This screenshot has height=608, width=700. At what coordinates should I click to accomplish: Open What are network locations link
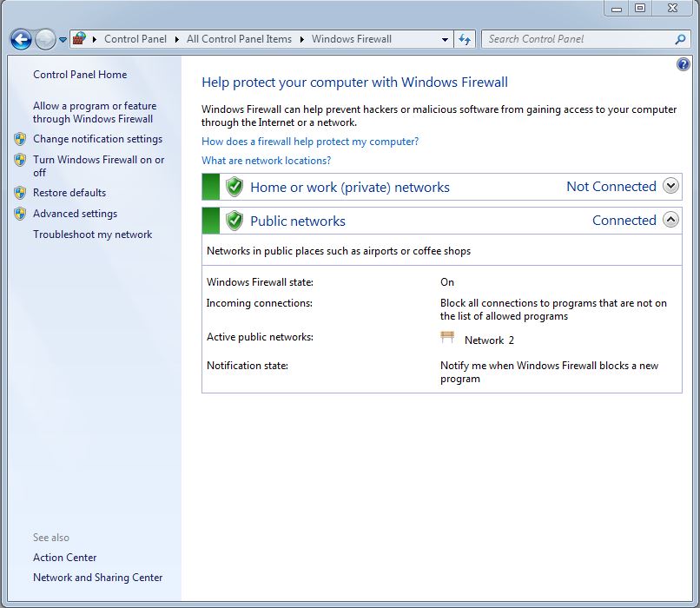[266, 161]
